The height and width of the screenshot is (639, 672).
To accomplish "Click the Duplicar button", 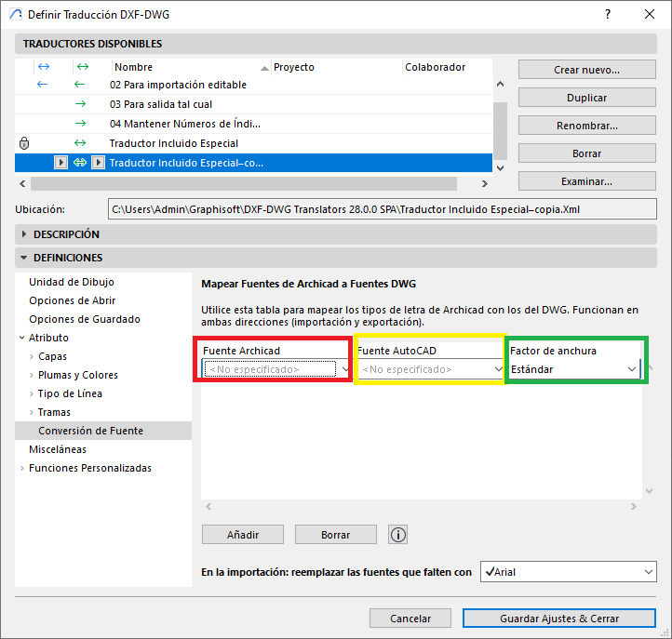I will pos(586,98).
